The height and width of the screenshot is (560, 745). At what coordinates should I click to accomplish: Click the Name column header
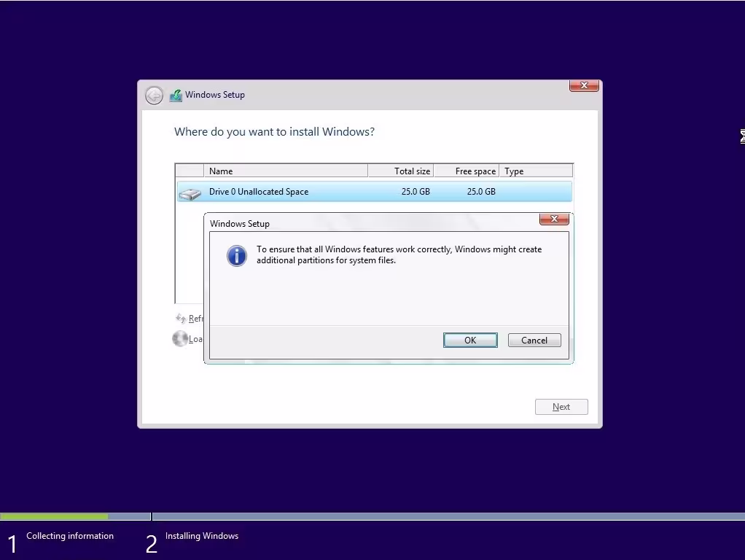286,171
